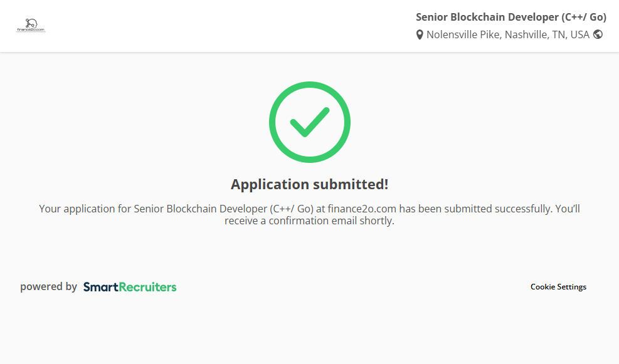Click the "Application submitted!" heading
The image size is (619, 364).
(309, 184)
